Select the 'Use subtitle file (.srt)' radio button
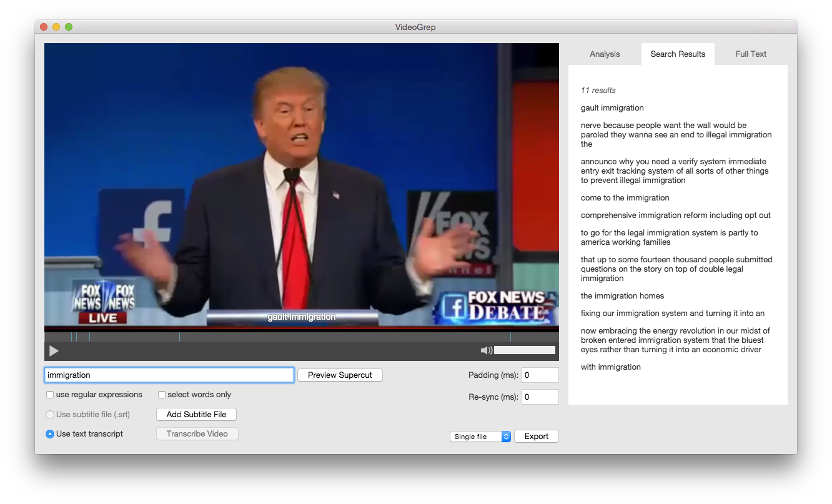This screenshot has height=504, width=832. [x=49, y=414]
